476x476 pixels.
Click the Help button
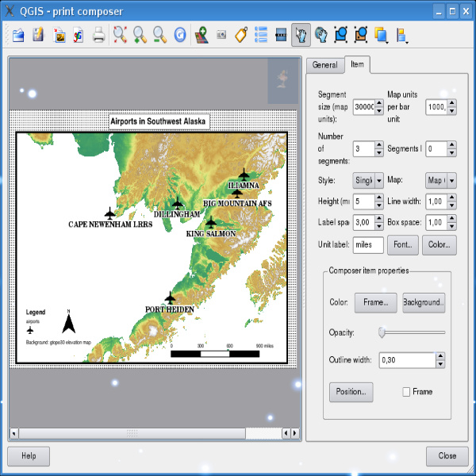click(29, 456)
